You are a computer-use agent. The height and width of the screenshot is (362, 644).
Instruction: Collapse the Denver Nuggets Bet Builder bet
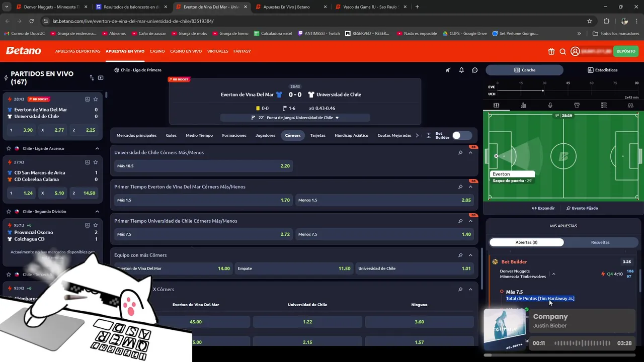[553, 274]
